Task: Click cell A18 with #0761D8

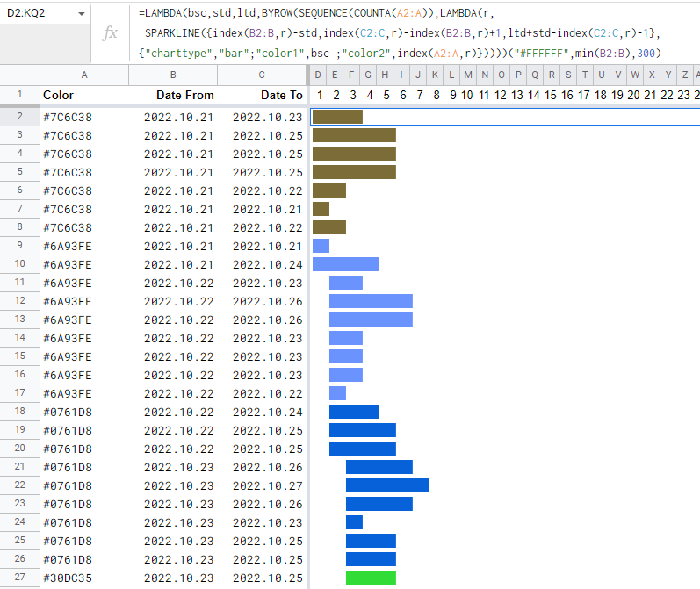Action: [84, 412]
